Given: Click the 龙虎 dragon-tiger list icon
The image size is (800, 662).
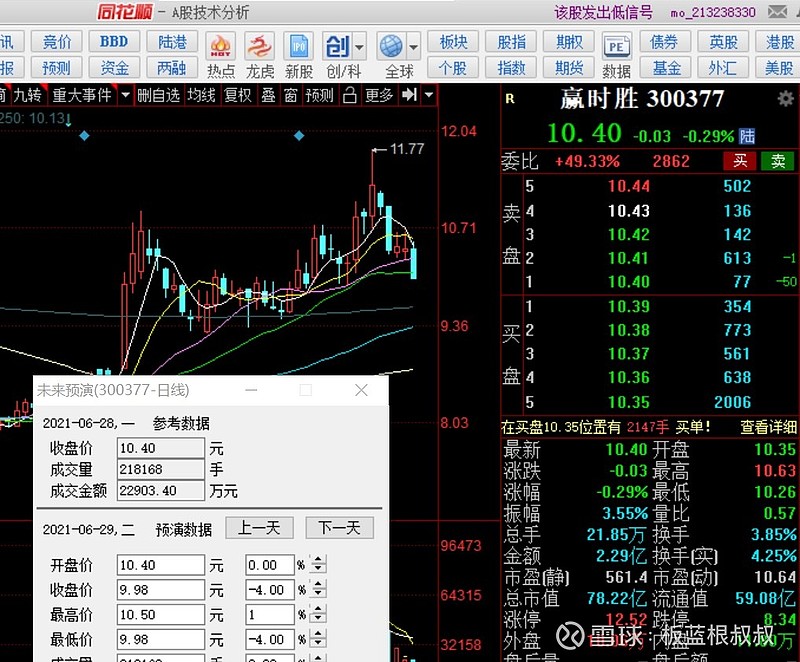Looking at the screenshot, I should (258, 48).
